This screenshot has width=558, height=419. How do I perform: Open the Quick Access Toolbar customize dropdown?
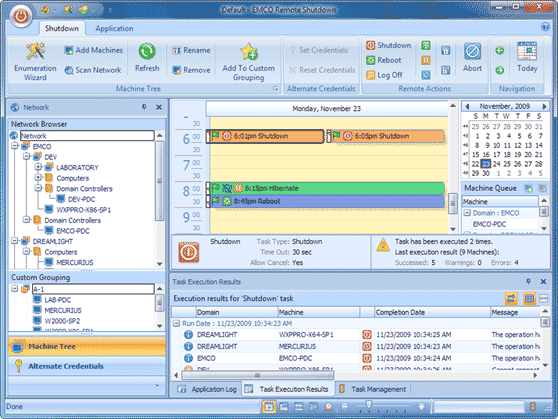click(x=110, y=10)
